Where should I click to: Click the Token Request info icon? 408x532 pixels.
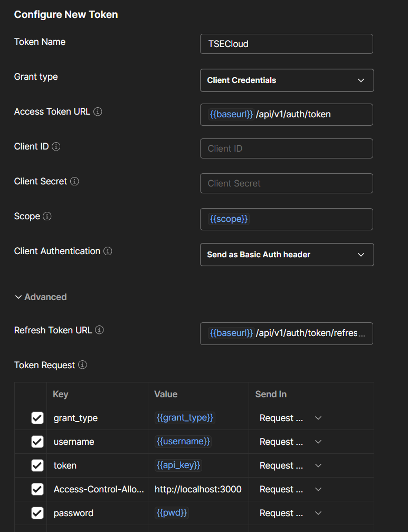click(x=82, y=365)
